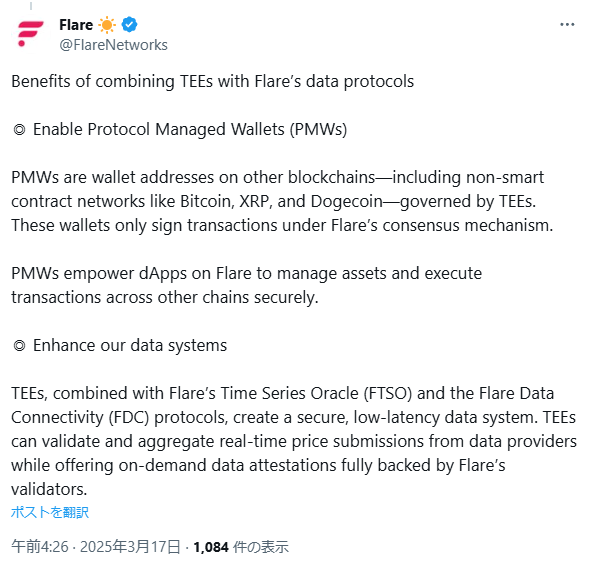Viewport: 593px width, 565px height.
Task: Click the sun emoji beside Flare name
Action: (x=107, y=25)
